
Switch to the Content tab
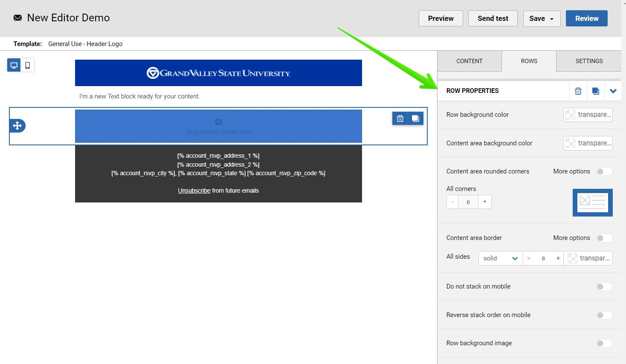coord(469,61)
